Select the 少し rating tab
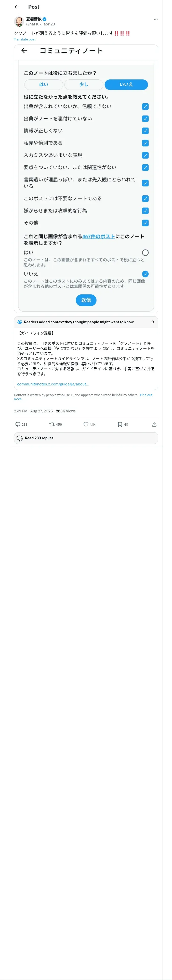The image size is (172, 980). click(x=84, y=84)
